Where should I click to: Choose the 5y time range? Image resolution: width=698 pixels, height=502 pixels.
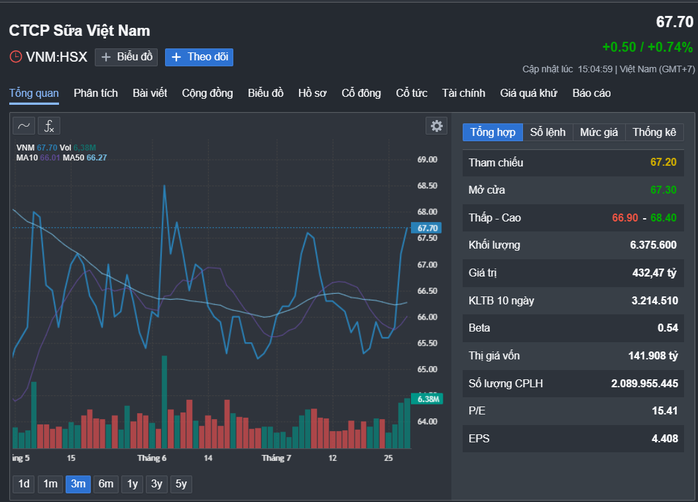pos(181,484)
